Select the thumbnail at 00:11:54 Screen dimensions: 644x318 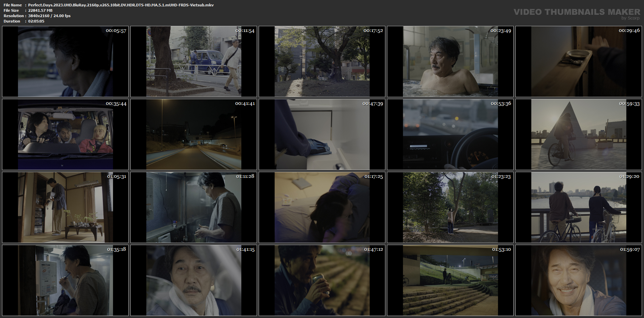click(194, 62)
